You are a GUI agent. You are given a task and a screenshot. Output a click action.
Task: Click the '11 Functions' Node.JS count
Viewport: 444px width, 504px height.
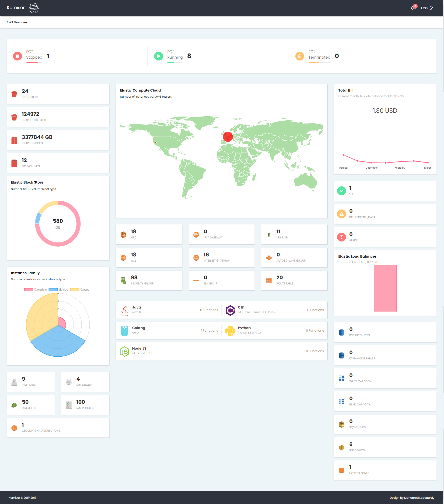point(315,351)
